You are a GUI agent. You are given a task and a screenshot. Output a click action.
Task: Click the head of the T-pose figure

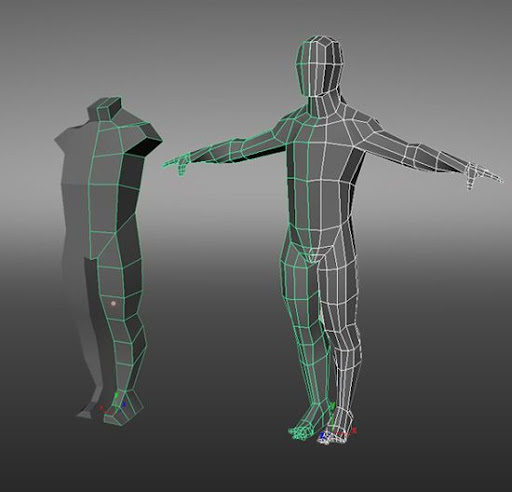[x=319, y=66]
